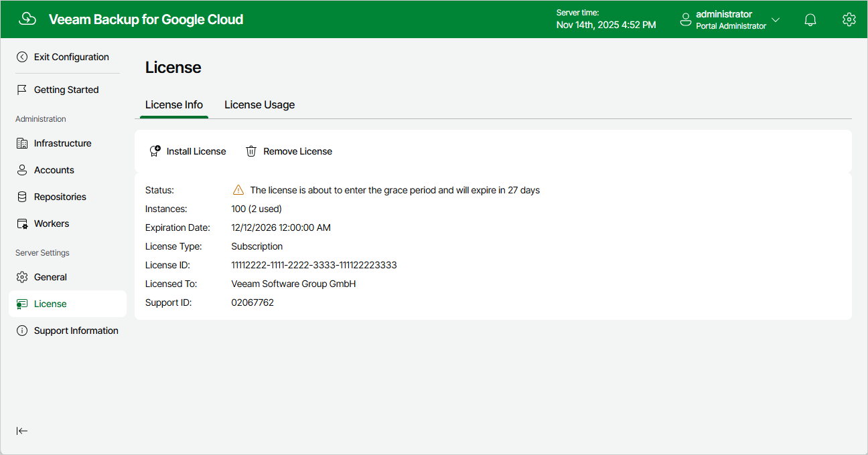Open Workers page label
This screenshot has height=455, width=868.
pyautogui.click(x=52, y=223)
